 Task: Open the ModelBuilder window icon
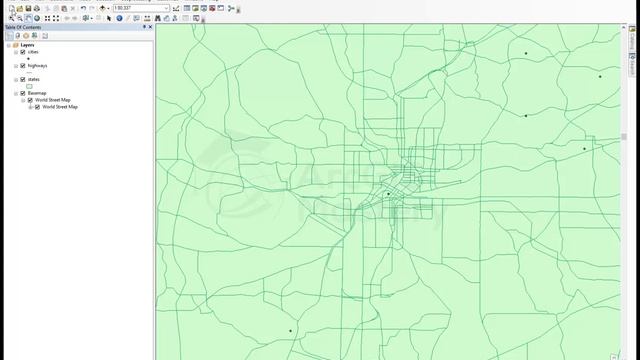231,8
